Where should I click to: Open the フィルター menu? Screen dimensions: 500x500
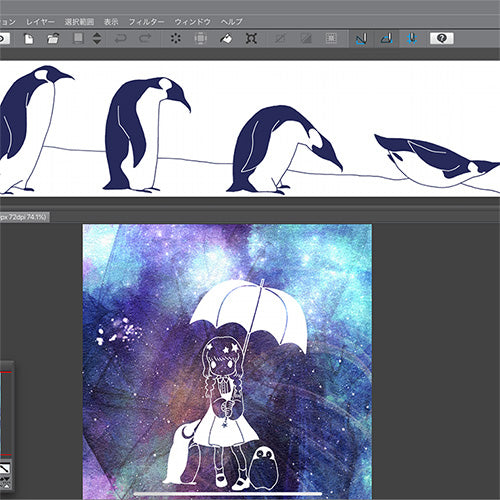pos(146,22)
